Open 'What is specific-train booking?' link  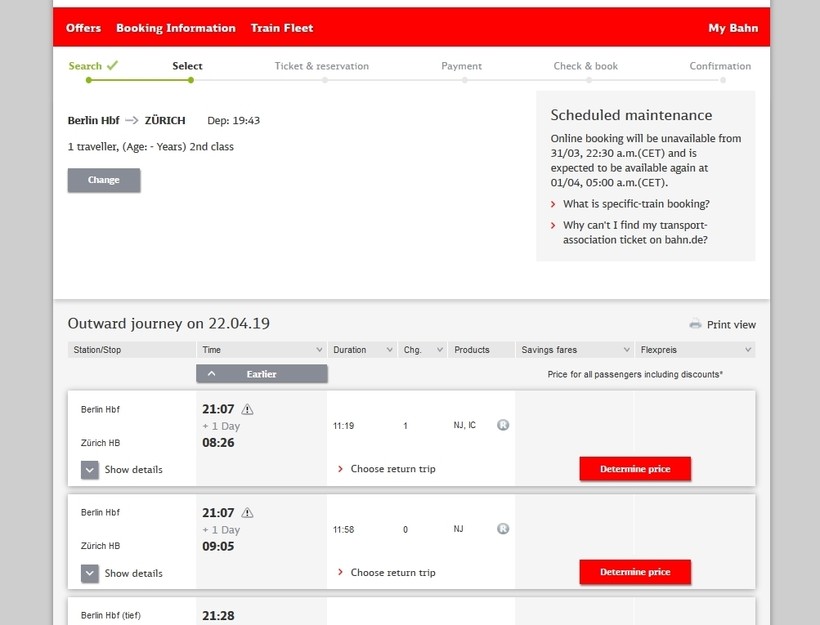(636, 204)
